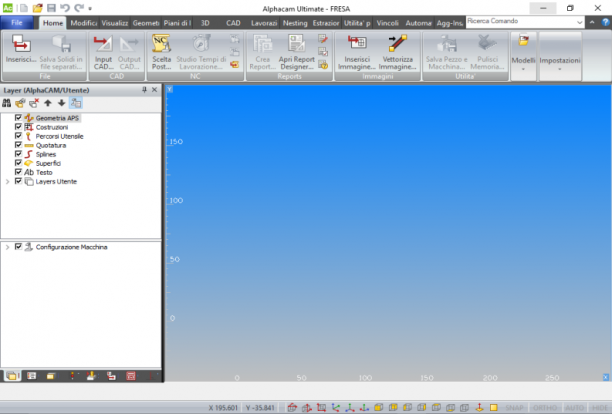612x414 pixels.
Task: Open the File menu
Action: [x=17, y=23]
